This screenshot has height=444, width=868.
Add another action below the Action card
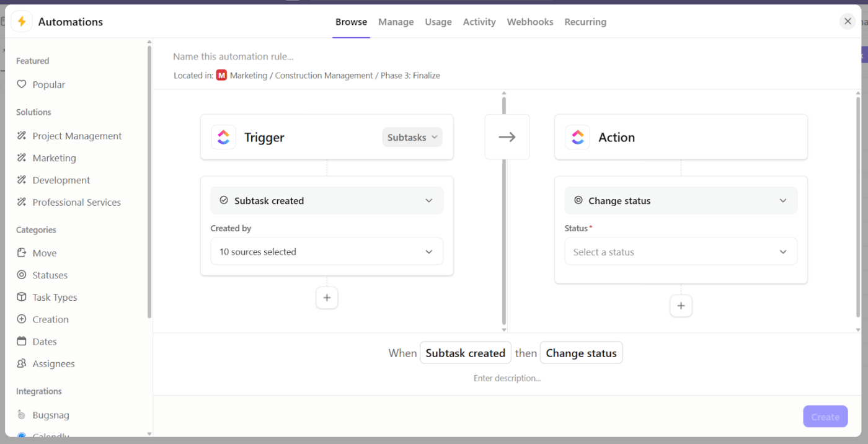coord(681,306)
